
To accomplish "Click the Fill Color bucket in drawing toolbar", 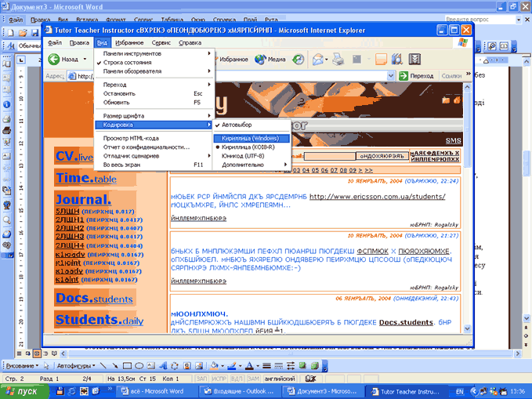I will point(214,366).
